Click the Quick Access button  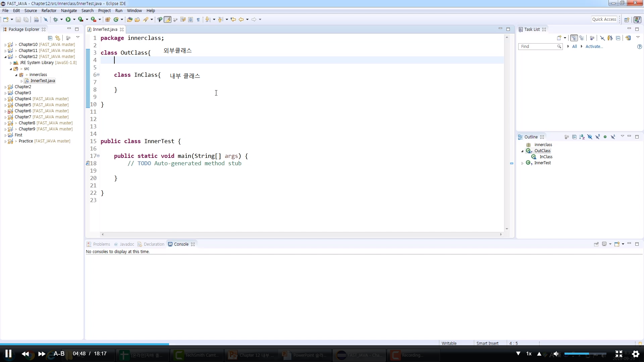pos(604,19)
